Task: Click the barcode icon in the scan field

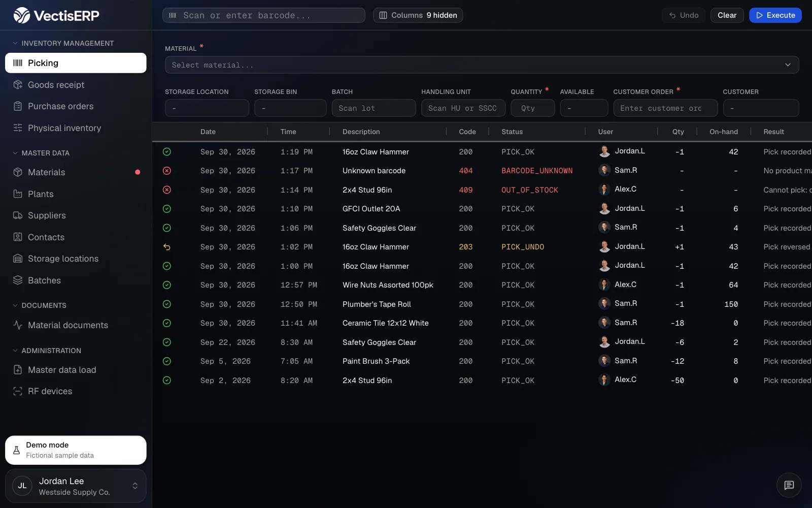Action: 173,15
